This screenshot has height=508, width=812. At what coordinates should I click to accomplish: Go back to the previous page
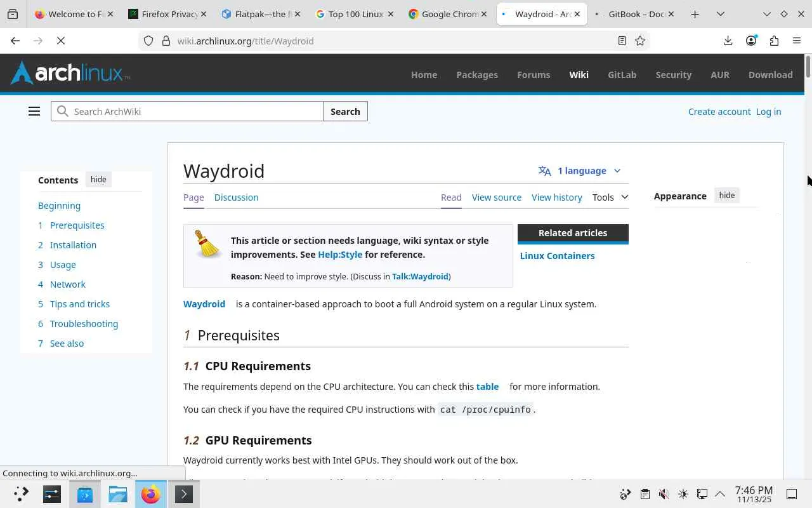(x=15, y=41)
